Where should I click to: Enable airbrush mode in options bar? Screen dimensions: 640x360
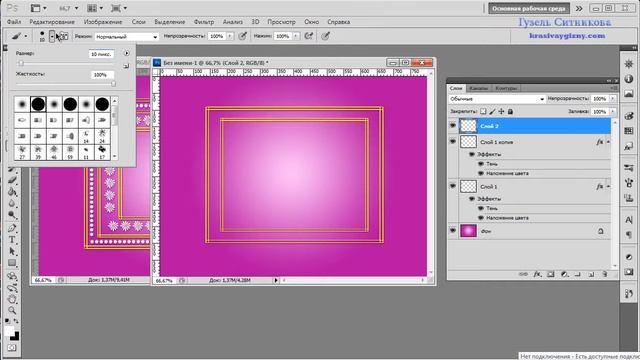coord(309,36)
